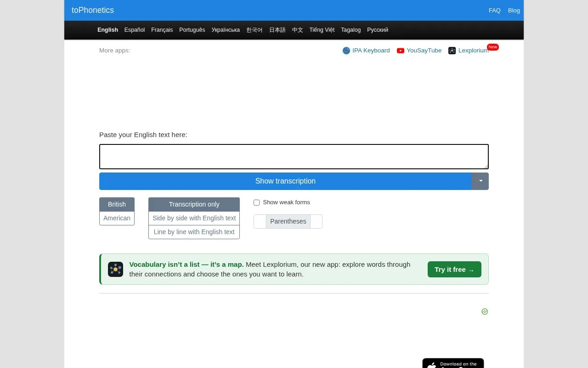
Task: Switch to Français language
Action: (162, 30)
